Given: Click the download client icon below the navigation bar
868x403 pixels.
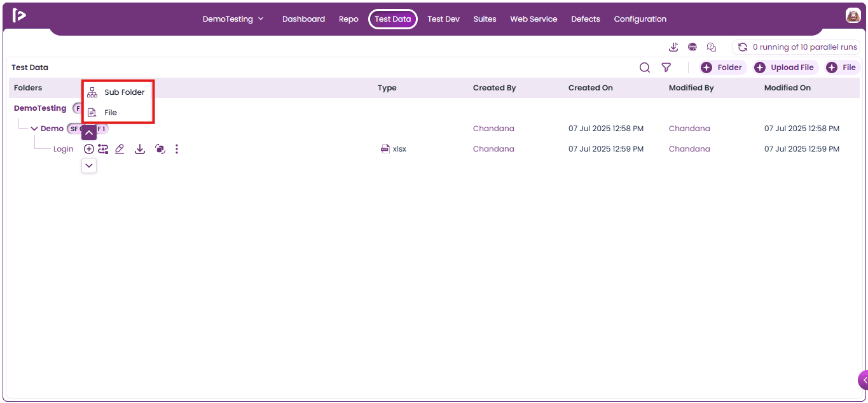Looking at the screenshot, I should pos(674,47).
